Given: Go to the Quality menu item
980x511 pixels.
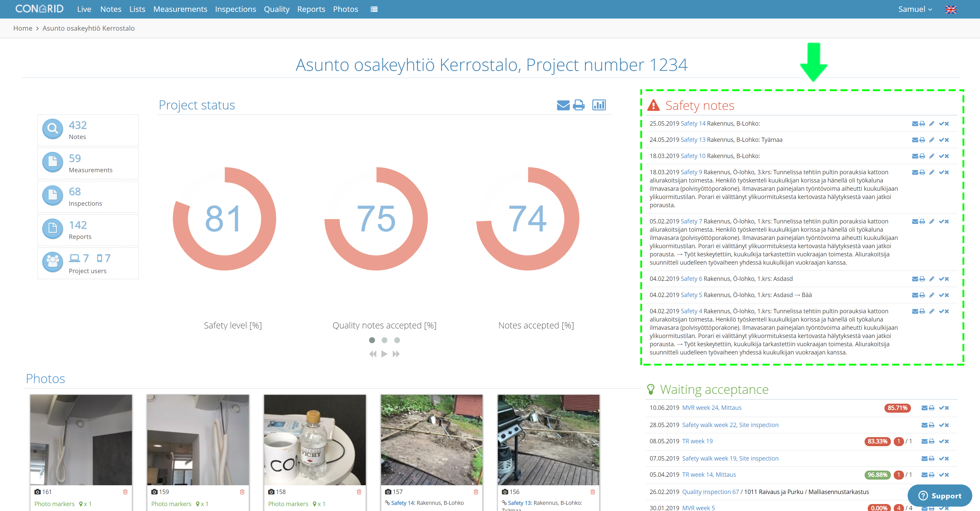Looking at the screenshot, I should tap(277, 9).
